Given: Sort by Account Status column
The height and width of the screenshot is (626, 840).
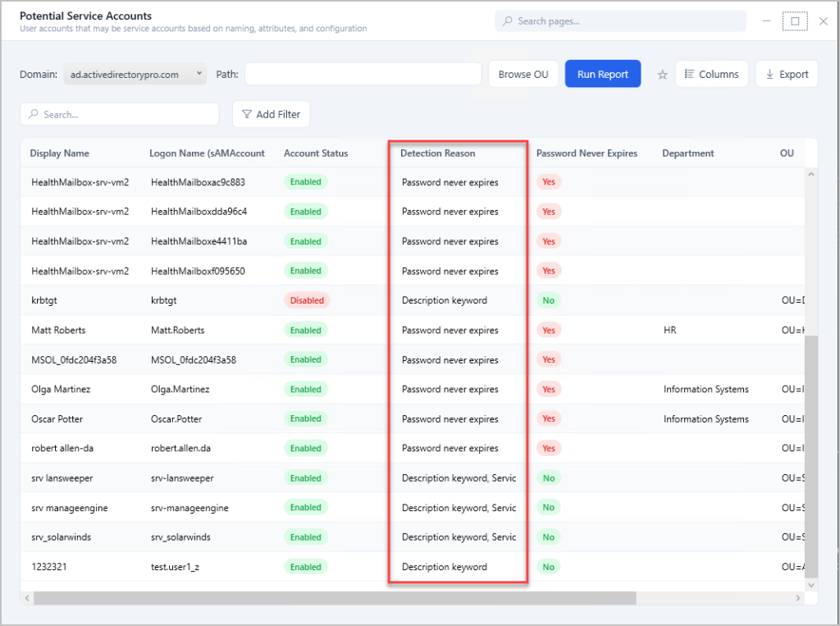Looking at the screenshot, I should 316,153.
